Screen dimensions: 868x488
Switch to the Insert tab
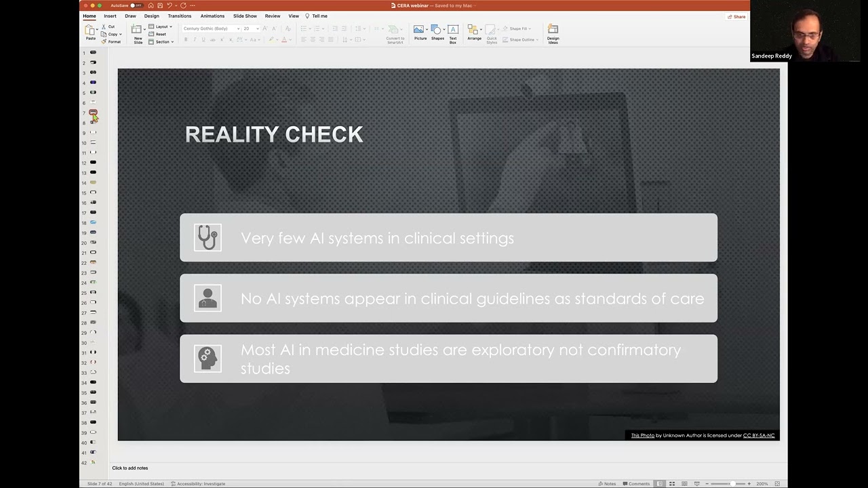pyautogui.click(x=110, y=16)
